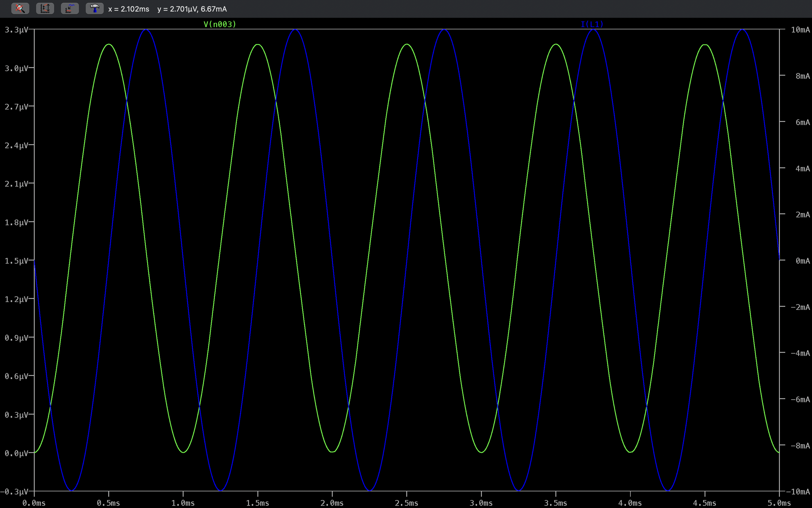Click the hammer control panel icon
Image resolution: width=812 pixels, height=508 pixels.
[94, 8]
